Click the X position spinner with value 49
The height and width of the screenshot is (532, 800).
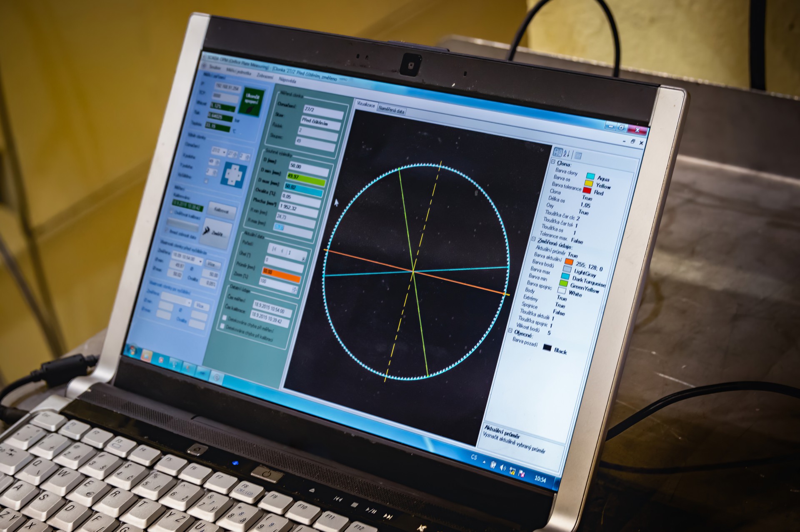pyautogui.click(x=214, y=162)
